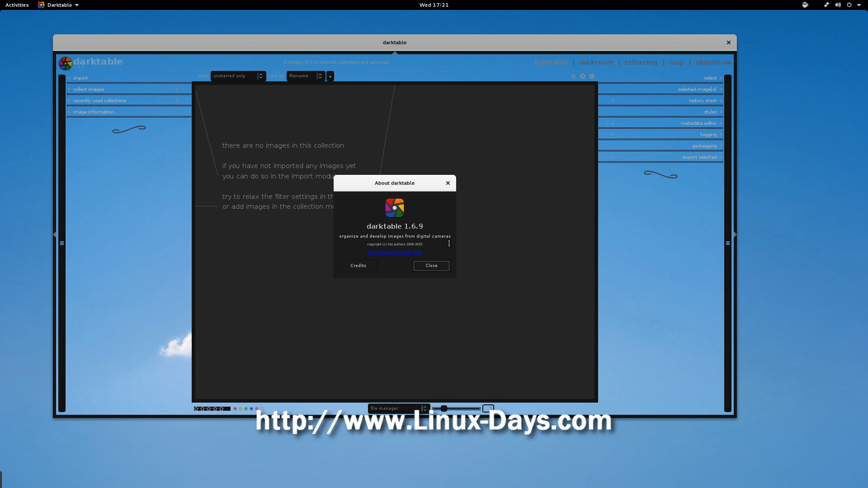Click the right sidebar handle icon
This screenshot has width=868, height=488.
[728, 243]
